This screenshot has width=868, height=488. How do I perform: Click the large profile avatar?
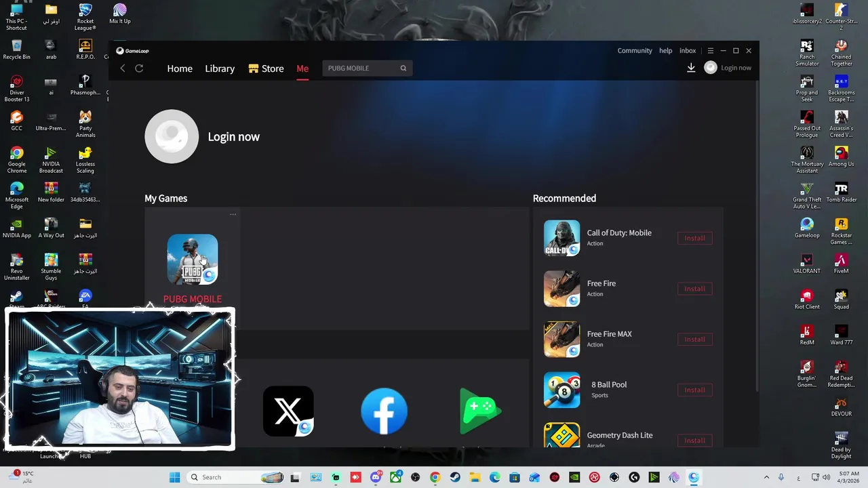[x=172, y=136]
